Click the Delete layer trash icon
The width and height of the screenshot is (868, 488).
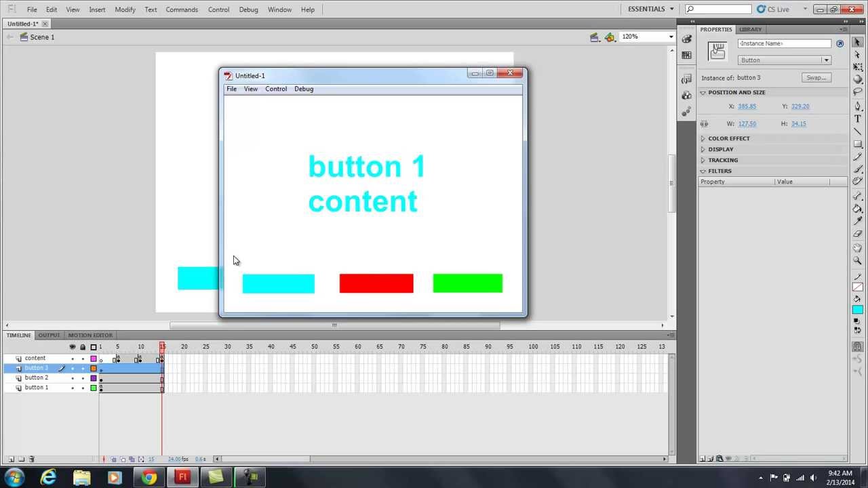coord(31,460)
